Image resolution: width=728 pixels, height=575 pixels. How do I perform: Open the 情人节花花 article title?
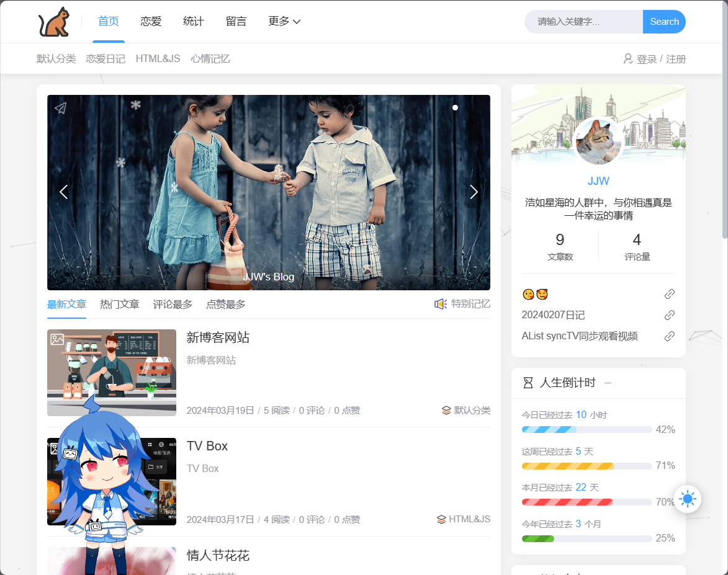pos(218,556)
